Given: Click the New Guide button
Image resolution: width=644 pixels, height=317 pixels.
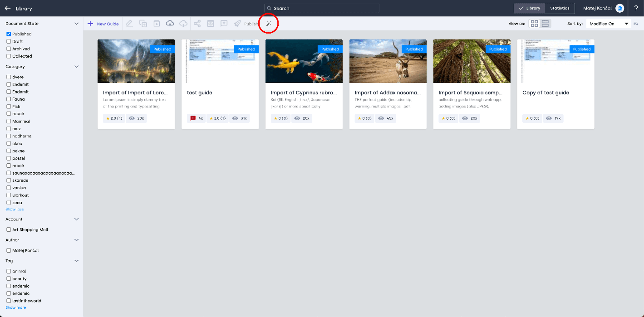Looking at the screenshot, I should [x=103, y=24].
